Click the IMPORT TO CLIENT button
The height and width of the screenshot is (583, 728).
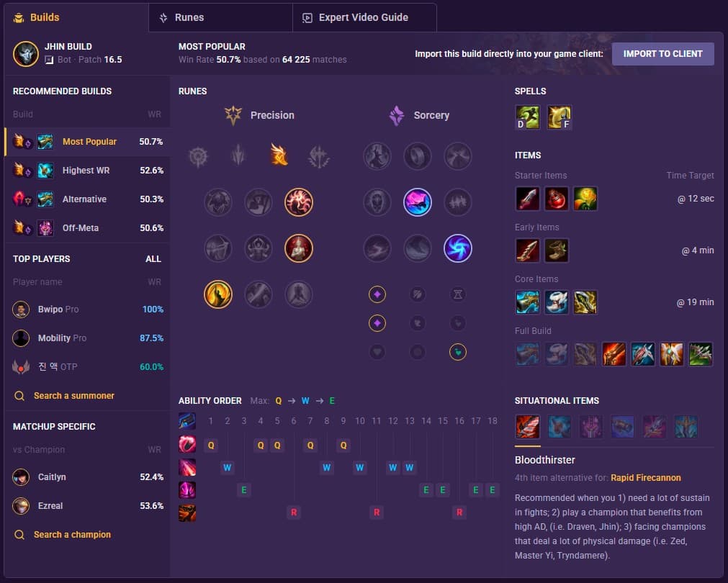[x=662, y=54]
